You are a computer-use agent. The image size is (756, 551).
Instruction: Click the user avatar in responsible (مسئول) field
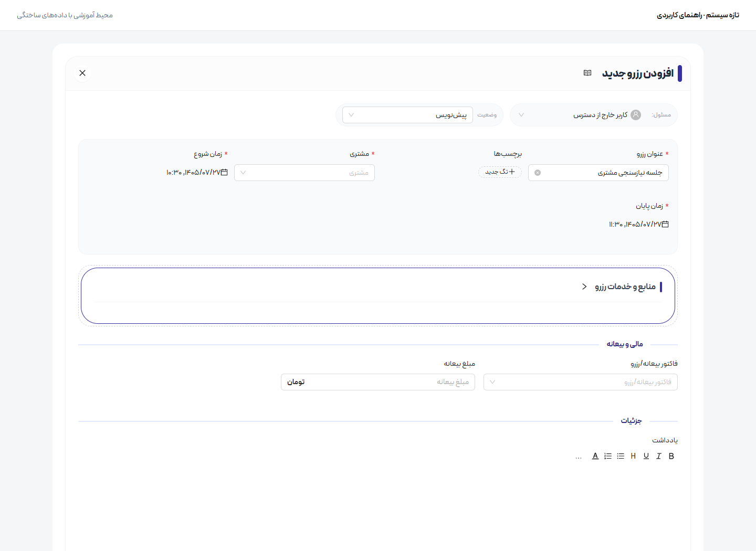(x=636, y=115)
